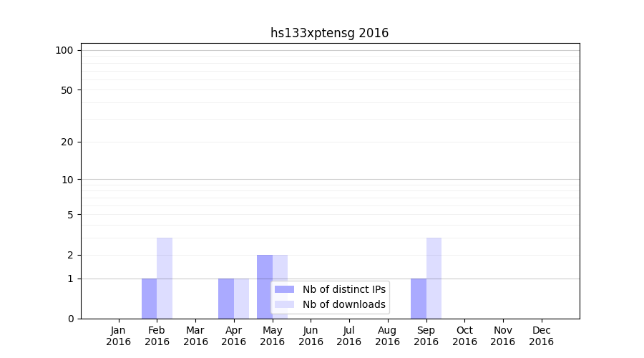644x358 pixels.
Task: Click the 10 y-axis tick label
Action: pyautogui.click(x=67, y=180)
